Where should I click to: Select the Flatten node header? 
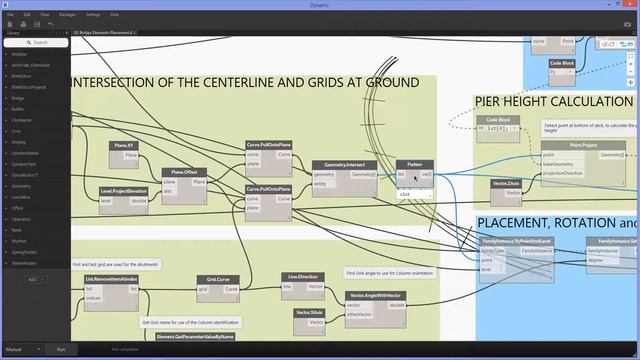(414, 164)
